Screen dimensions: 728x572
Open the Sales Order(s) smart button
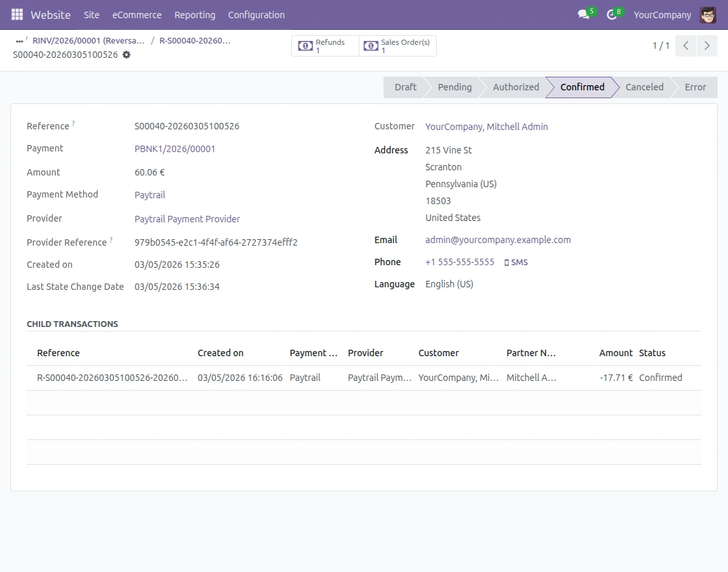tap(397, 45)
